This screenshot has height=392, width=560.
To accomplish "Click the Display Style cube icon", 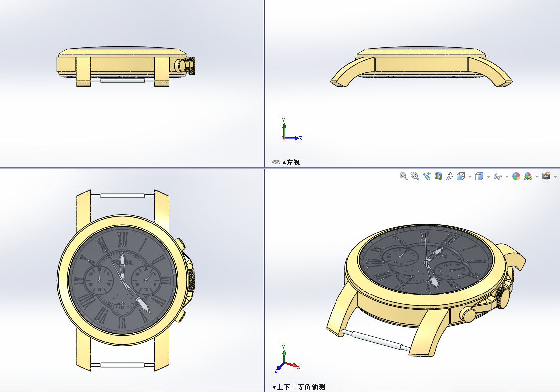I will pyautogui.click(x=479, y=176).
